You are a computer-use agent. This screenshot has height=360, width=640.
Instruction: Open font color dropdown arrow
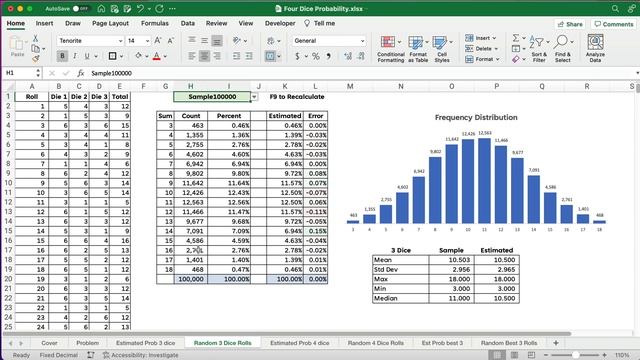[x=165, y=56]
